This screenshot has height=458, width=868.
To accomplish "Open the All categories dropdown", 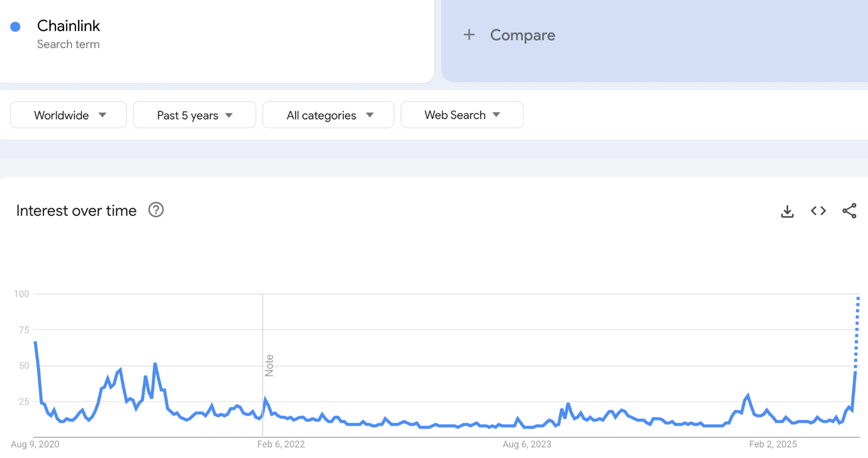I will (x=328, y=115).
